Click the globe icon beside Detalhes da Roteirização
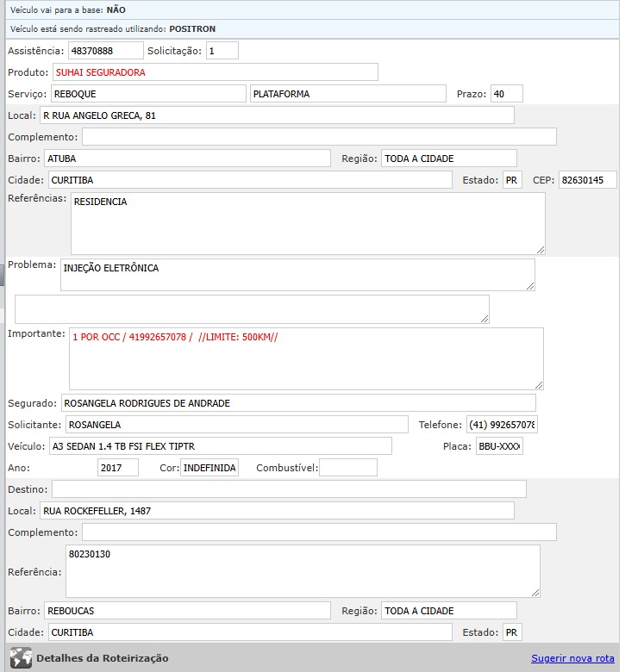 (21, 657)
